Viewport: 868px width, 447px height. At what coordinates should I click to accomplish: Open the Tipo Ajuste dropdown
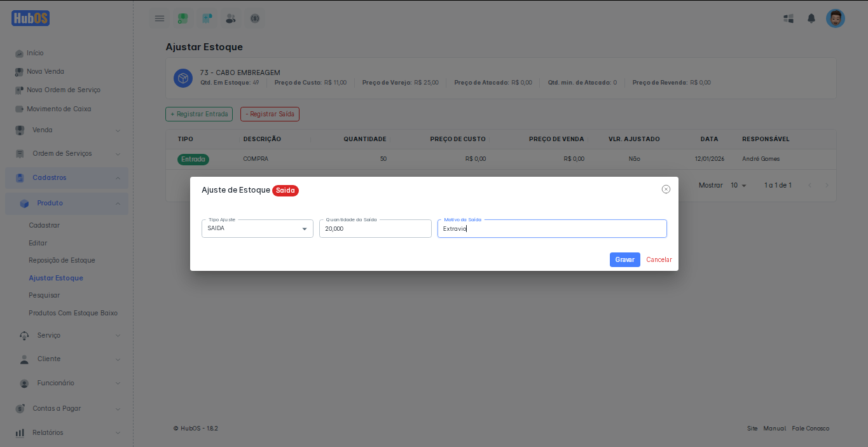coord(257,229)
